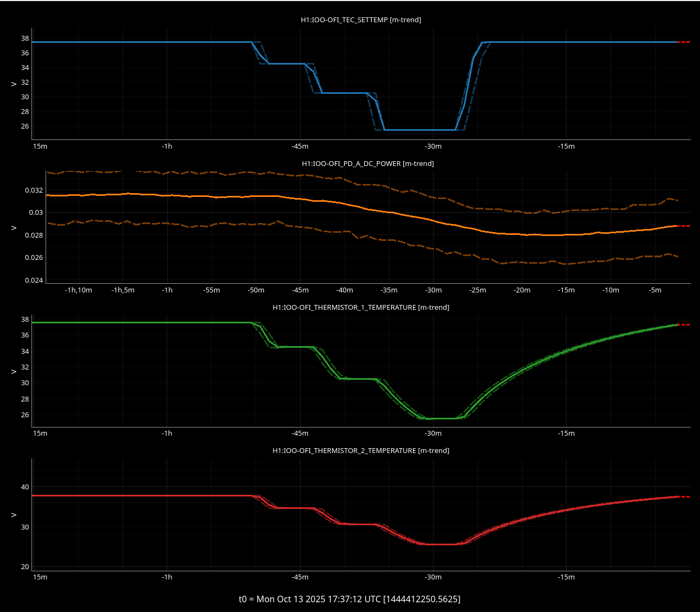Click the 0.032 y-axis label on PD power plot

point(34,190)
